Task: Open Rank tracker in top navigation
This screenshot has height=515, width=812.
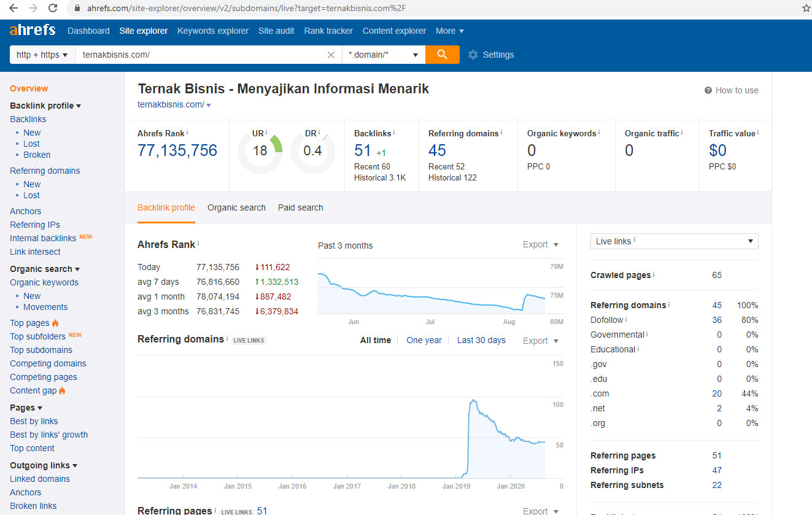Action: (x=328, y=31)
